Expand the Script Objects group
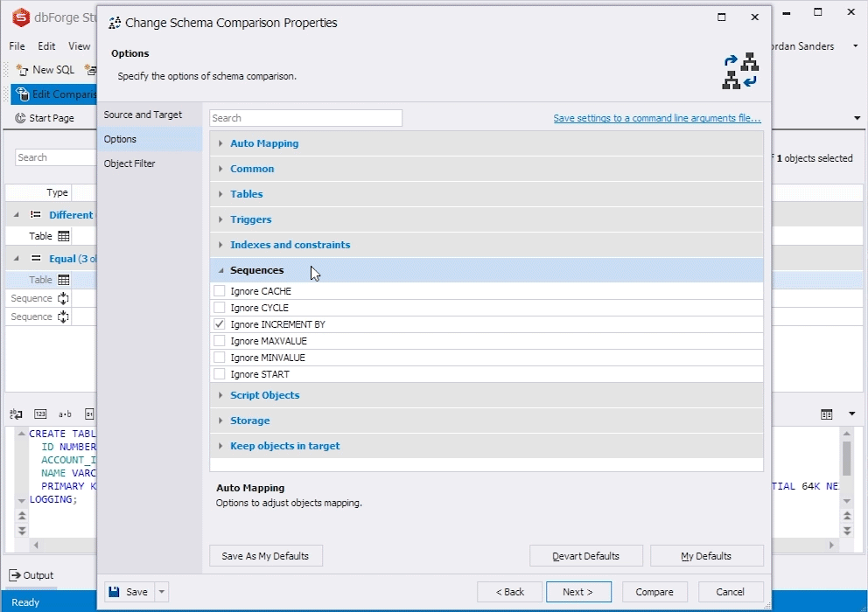 (x=220, y=395)
